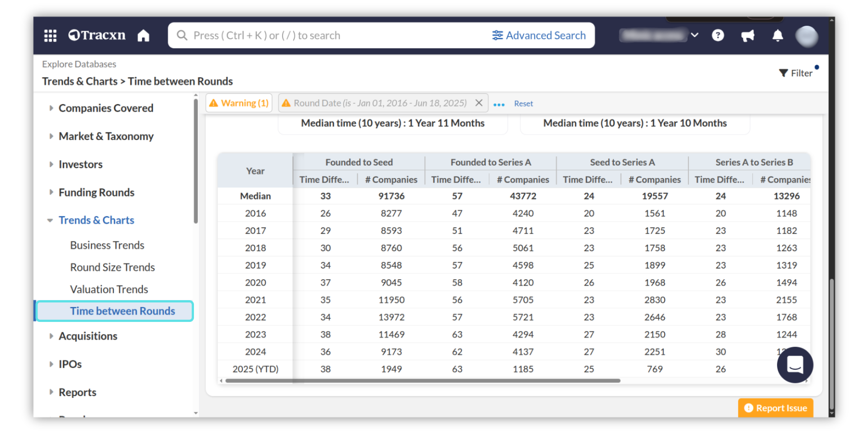868x434 pixels.
Task: Select Round Size Trends menu item
Action: click(x=112, y=267)
